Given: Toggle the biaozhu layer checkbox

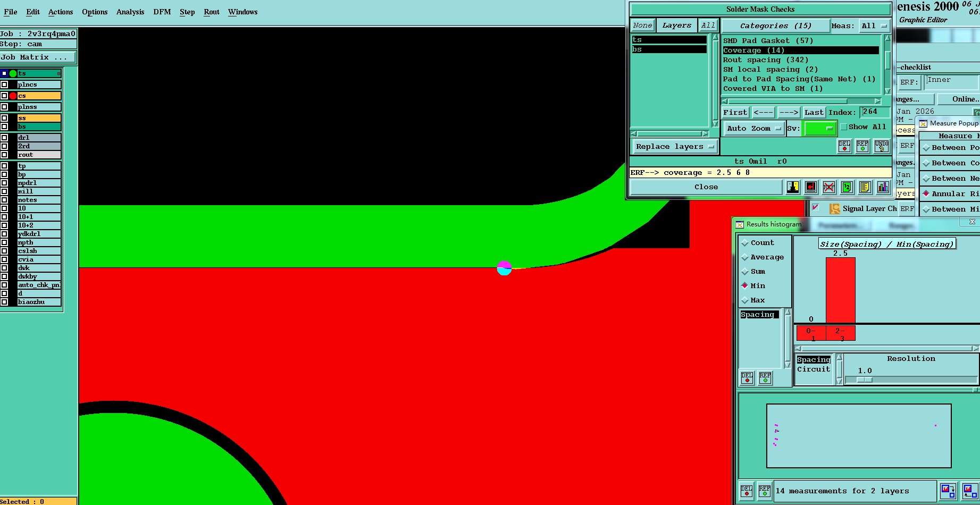Looking at the screenshot, I should click(4, 302).
